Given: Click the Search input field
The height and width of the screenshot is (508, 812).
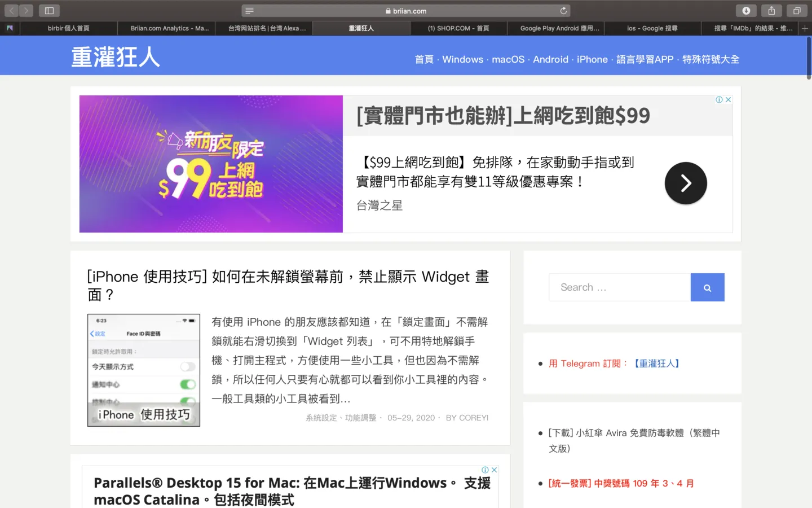Looking at the screenshot, I should (x=619, y=288).
